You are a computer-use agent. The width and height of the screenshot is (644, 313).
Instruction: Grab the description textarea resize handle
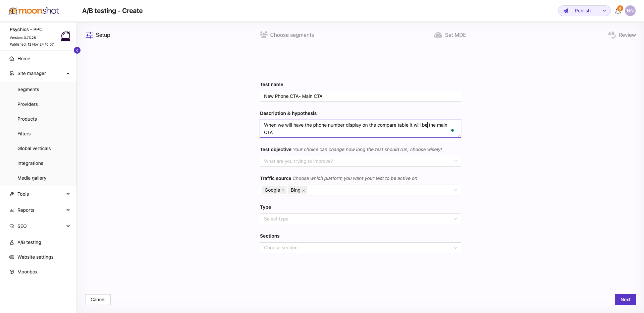pyautogui.click(x=459, y=136)
